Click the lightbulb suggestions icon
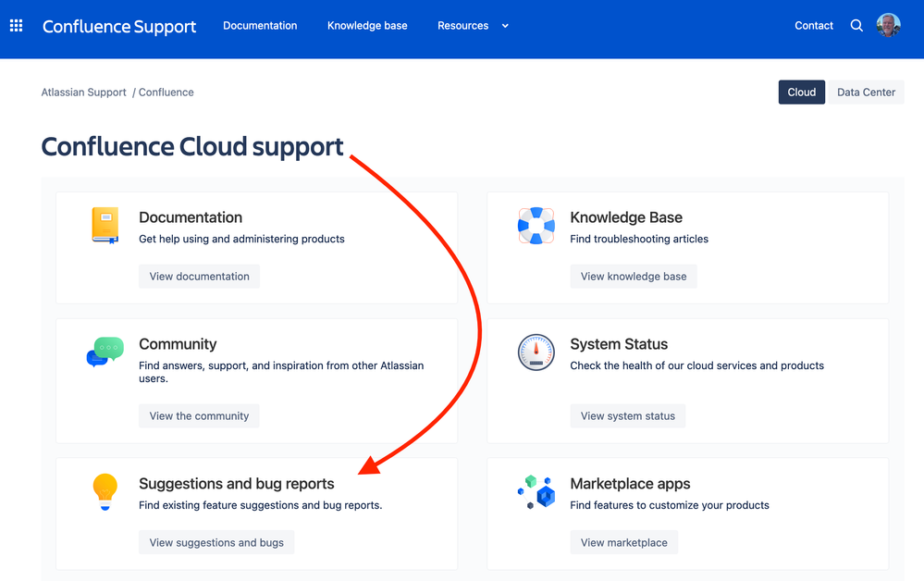 pos(105,492)
